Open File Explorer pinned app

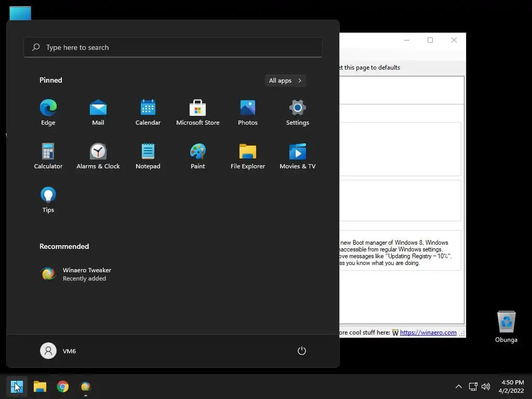pos(248,156)
